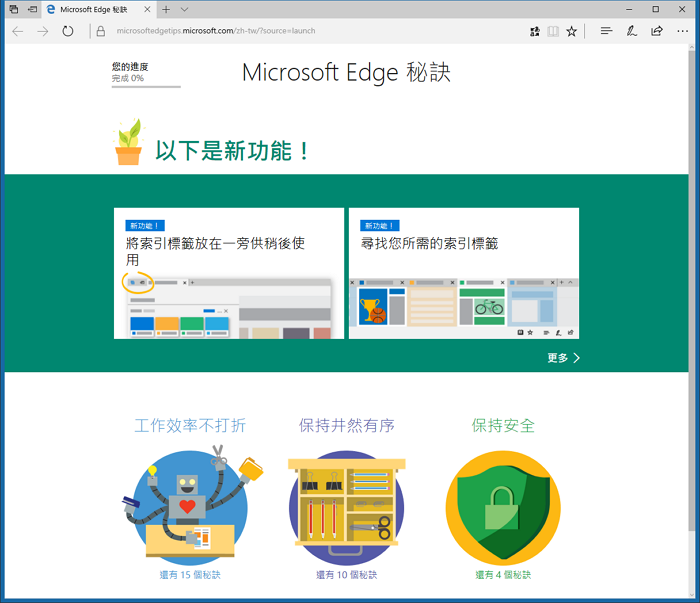
Task: Open 工作效率不打折 category heading
Action: [190, 425]
